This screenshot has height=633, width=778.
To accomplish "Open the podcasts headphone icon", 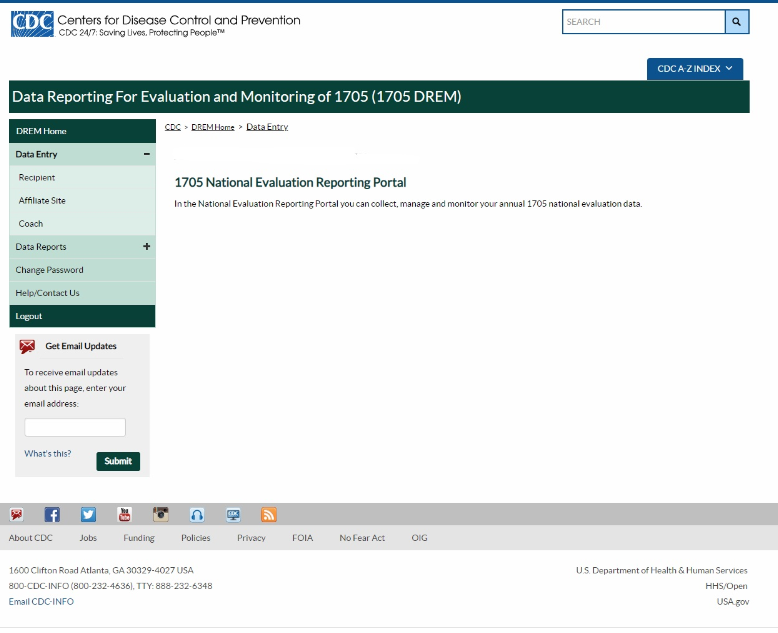I will point(197,514).
